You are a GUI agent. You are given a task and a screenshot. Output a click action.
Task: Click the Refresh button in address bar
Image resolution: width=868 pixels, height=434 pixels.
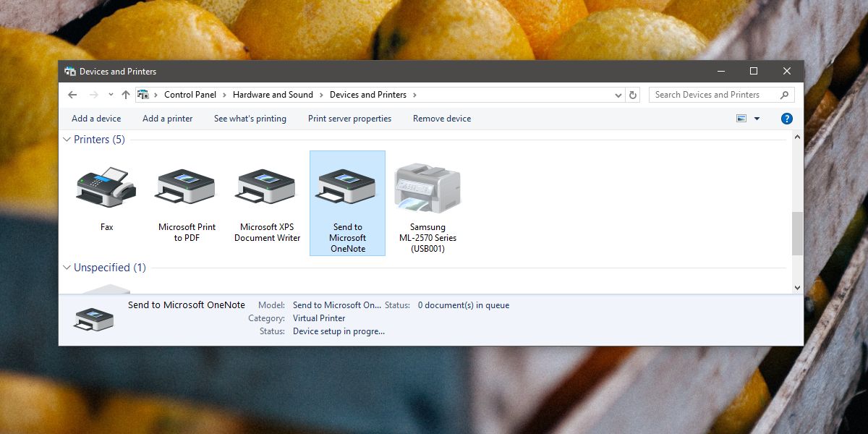click(x=634, y=95)
